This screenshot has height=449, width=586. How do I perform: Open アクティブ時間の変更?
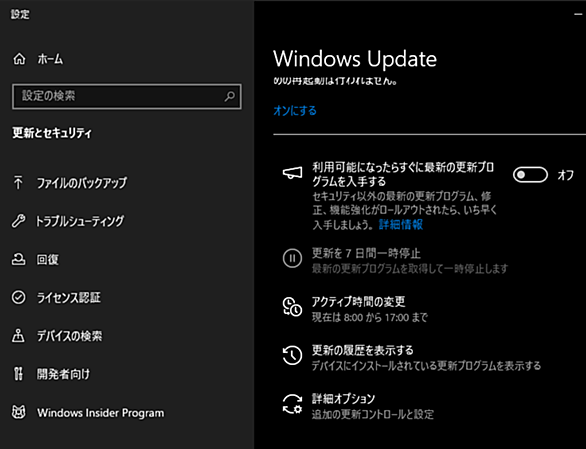[359, 301]
